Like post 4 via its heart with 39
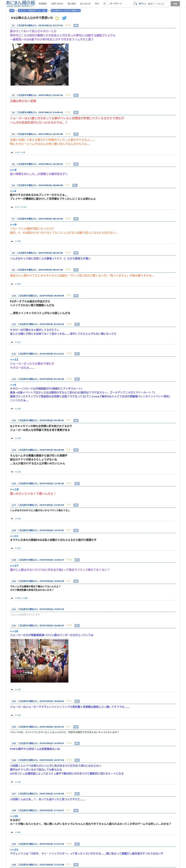Screen dimensions: 186x868 pos(68,134)
